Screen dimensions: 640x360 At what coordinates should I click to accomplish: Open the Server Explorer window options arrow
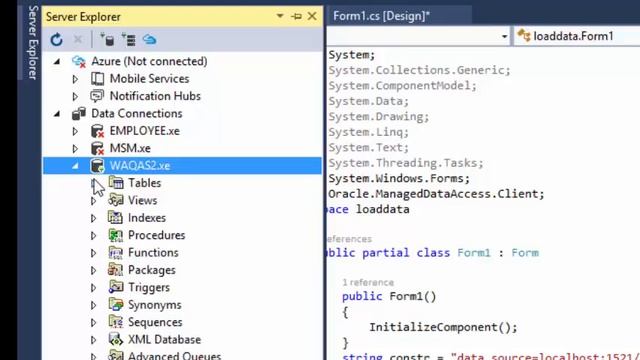click(x=280, y=16)
